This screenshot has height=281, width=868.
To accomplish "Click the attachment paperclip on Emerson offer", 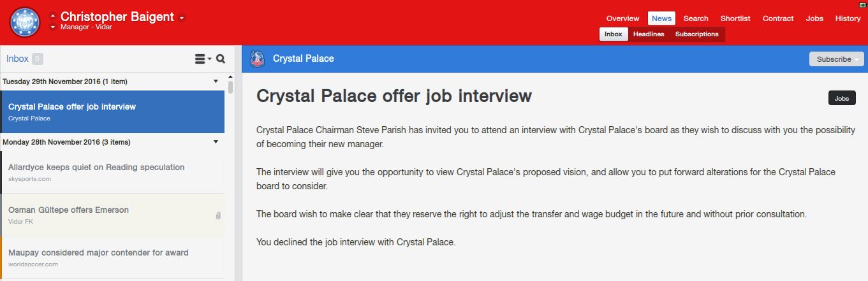I will 218,215.
